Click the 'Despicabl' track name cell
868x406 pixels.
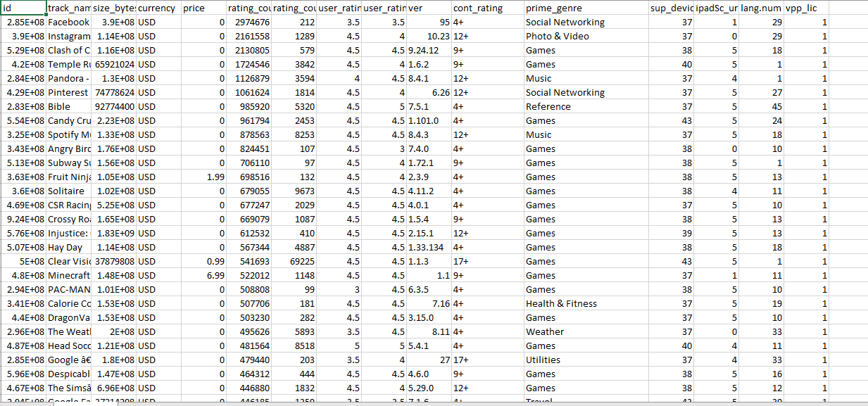[x=69, y=374]
